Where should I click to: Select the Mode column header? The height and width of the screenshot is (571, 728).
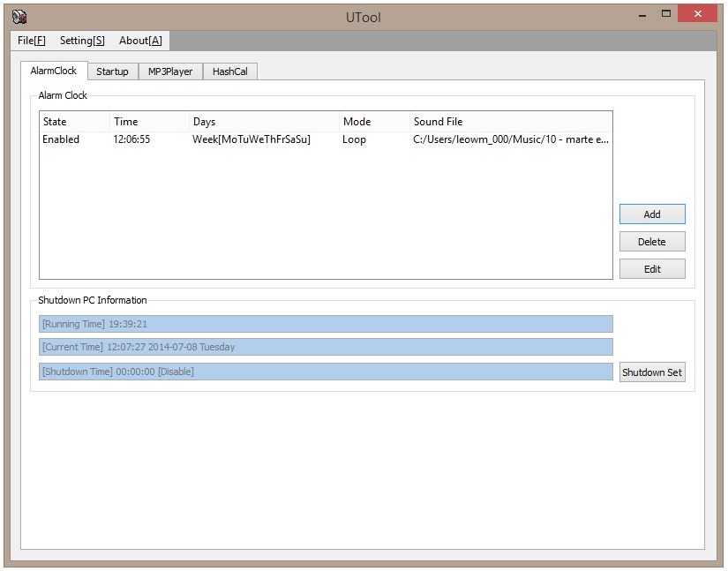coord(375,122)
